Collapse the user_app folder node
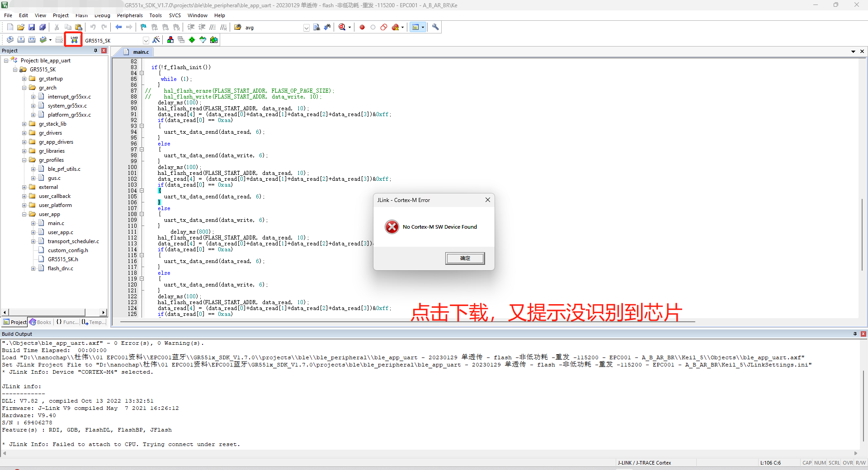This screenshot has width=868, height=470. point(24,214)
